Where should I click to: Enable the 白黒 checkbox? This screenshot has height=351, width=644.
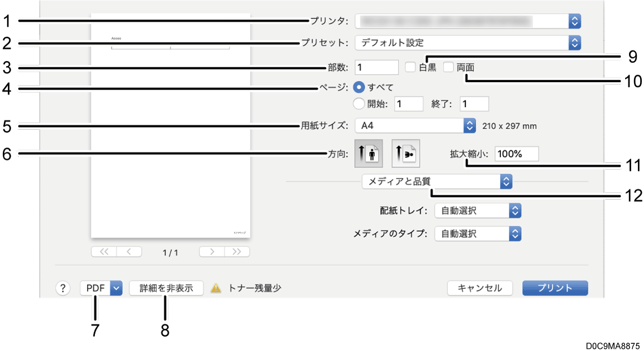click(x=410, y=67)
